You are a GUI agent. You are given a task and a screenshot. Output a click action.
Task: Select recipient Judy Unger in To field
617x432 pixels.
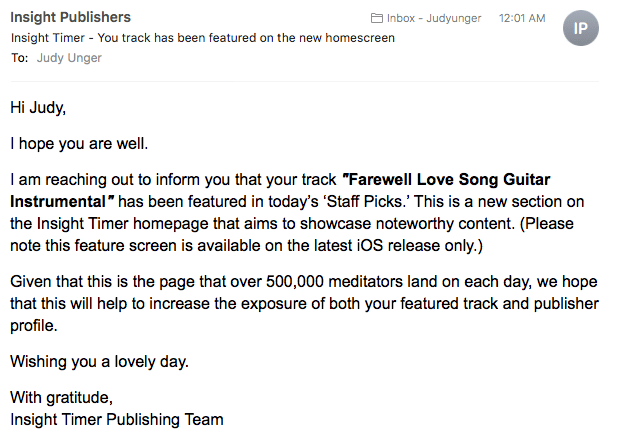pyautogui.click(x=69, y=58)
